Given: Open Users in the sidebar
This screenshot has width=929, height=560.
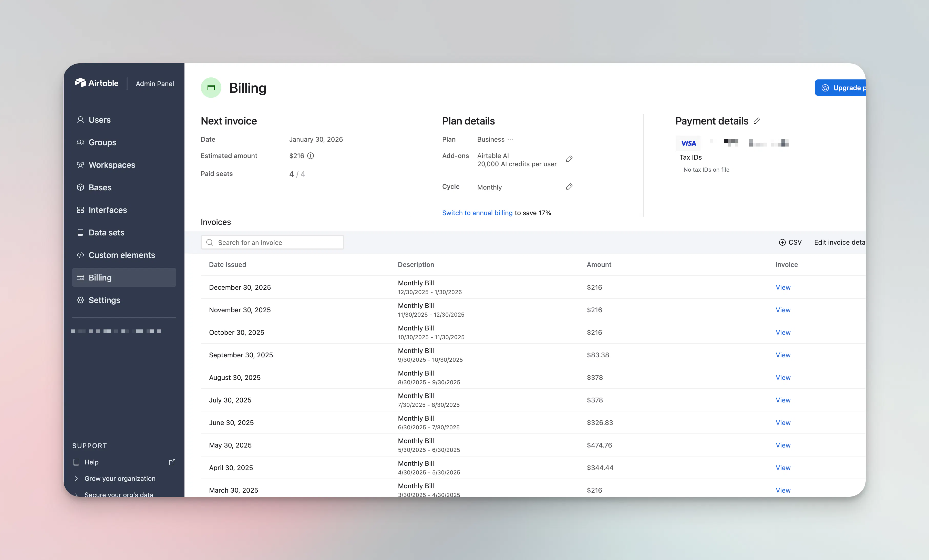Looking at the screenshot, I should 124,120.
